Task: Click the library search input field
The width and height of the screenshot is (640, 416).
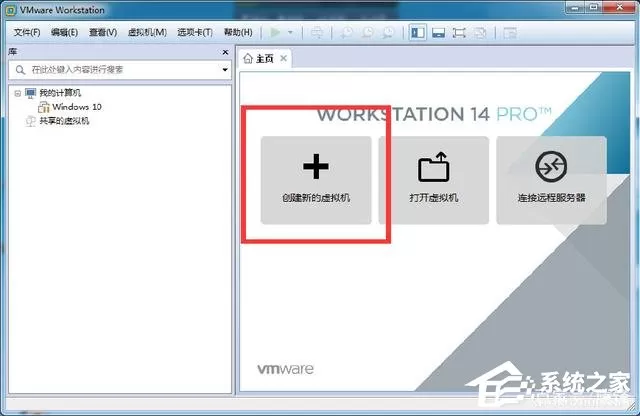Action: 120,70
